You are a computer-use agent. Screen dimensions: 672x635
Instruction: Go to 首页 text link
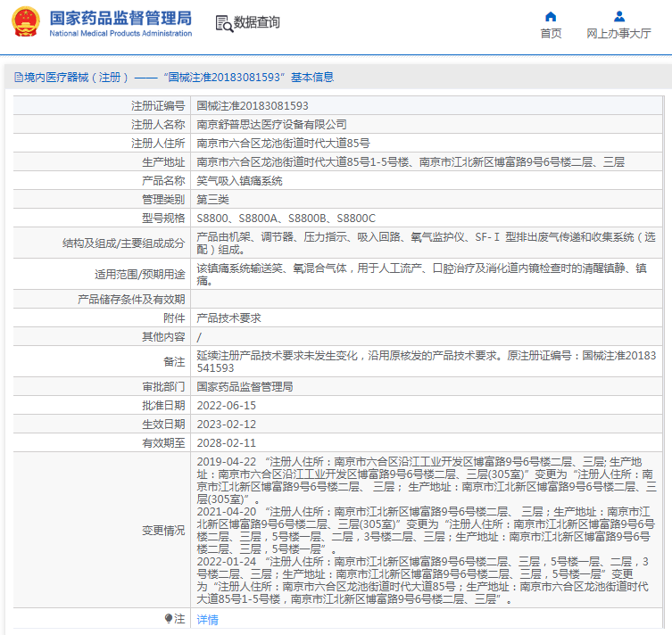(551, 34)
